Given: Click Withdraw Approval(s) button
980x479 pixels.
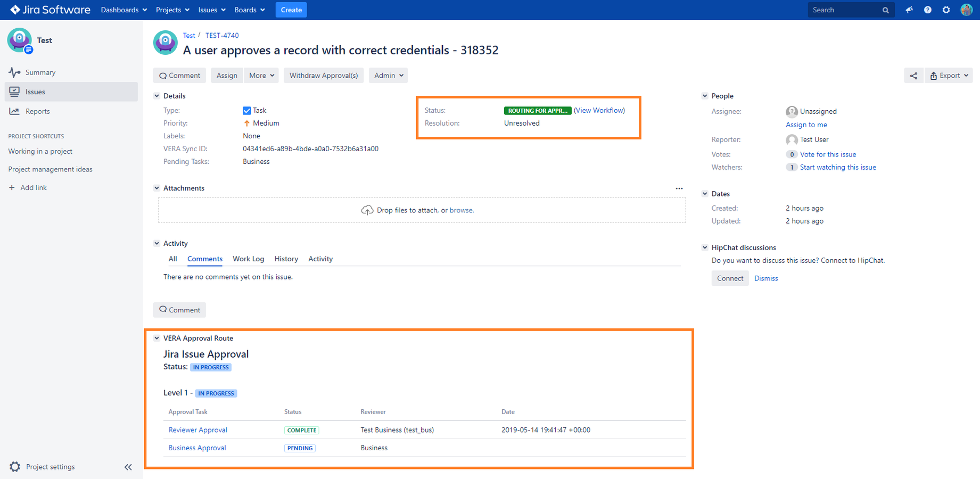Looking at the screenshot, I should click(324, 76).
